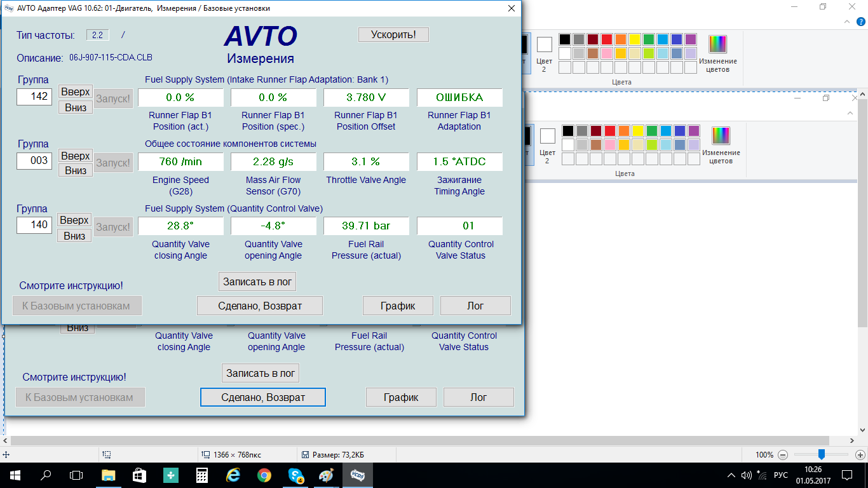Open File Explorer from the taskbar
Image resolution: width=868 pixels, height=488 pixels.
coord(108,475)
